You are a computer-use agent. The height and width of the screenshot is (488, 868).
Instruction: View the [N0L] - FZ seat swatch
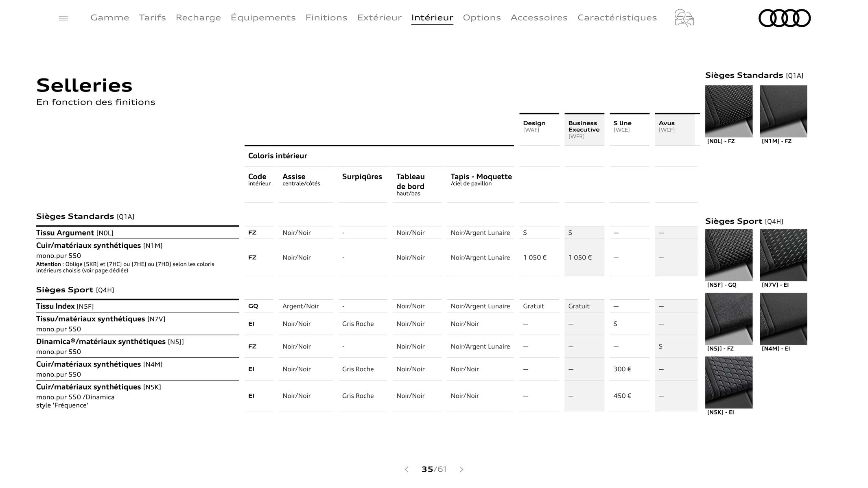[x=728, y=111]
